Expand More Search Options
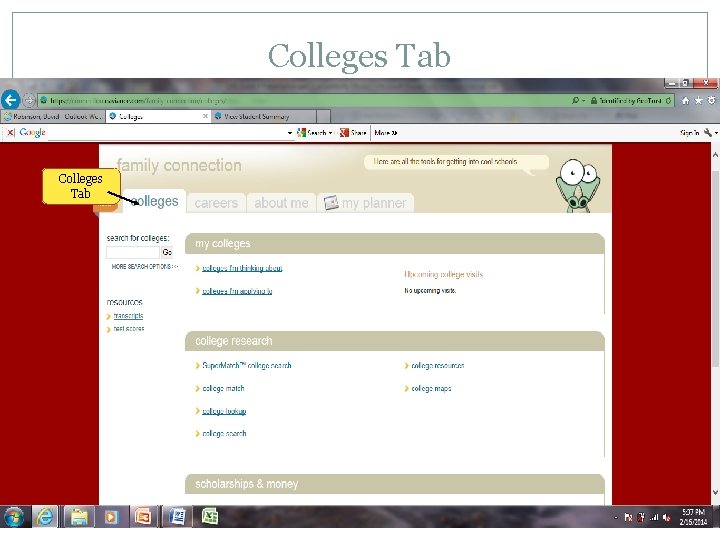 [x=144, y=266]
